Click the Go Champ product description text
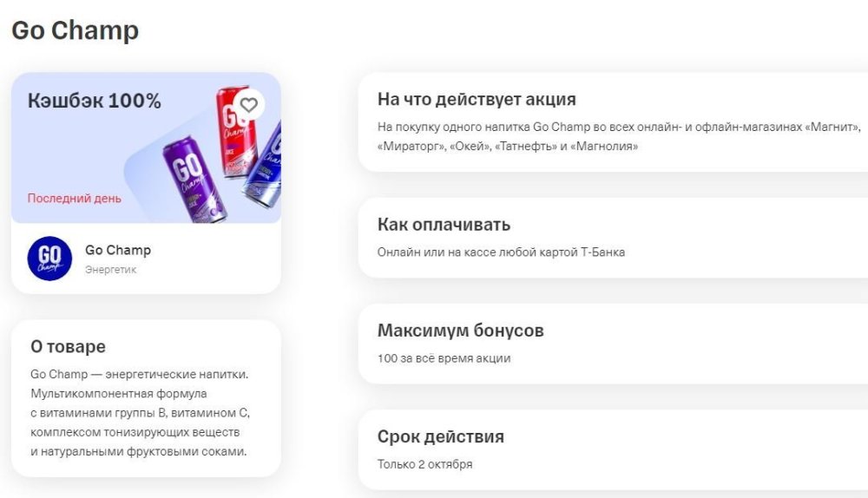The image size is (868, 498). 140,413
